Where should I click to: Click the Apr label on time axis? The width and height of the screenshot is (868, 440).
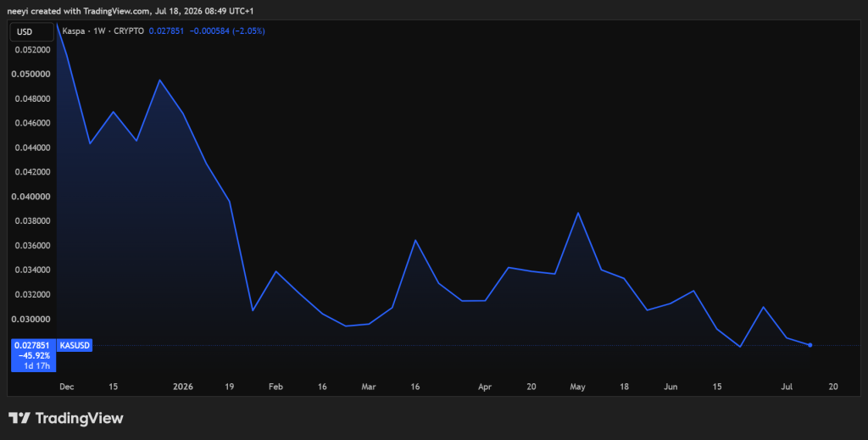pyautogui.click(x=485, y=387)
